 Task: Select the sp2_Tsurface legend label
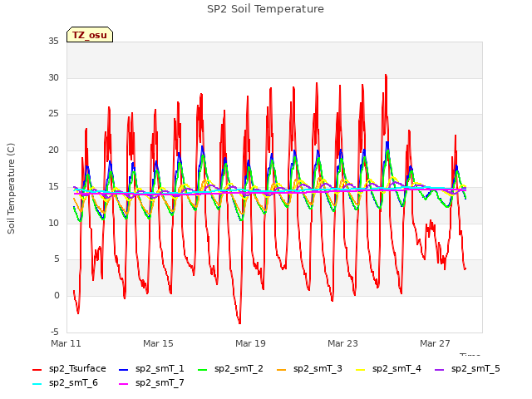click(77, 369)
